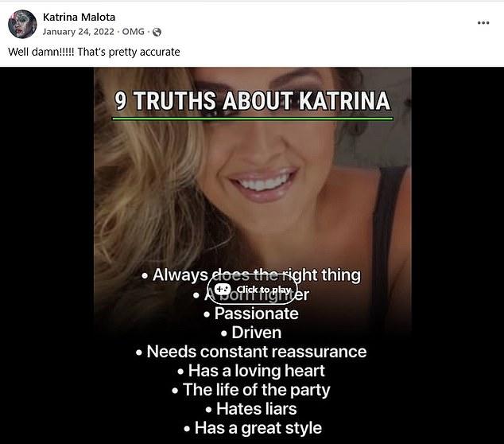Open the January 24, 2022 timestamp link

pyautogui.click(x=79, y=32)
